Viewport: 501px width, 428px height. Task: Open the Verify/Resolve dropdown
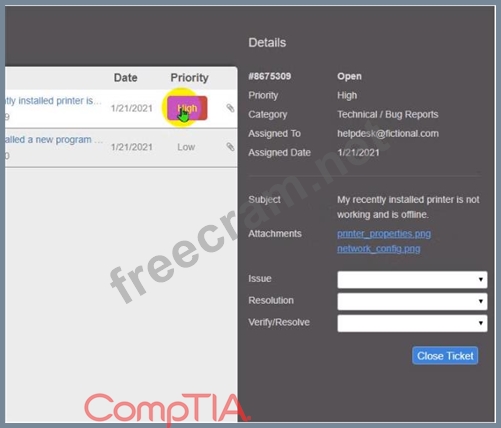click(x=412, y=323)
